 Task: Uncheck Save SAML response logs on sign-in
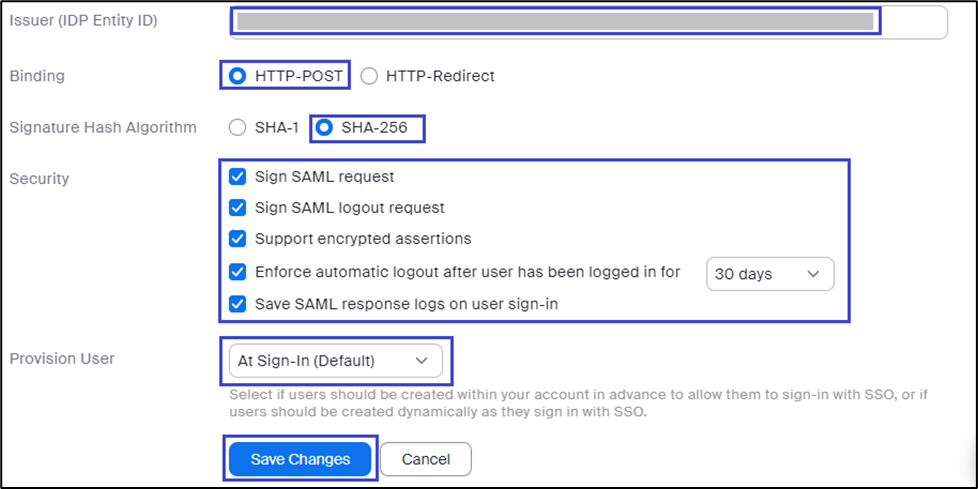pyautogui.click(x=238, y=303)
